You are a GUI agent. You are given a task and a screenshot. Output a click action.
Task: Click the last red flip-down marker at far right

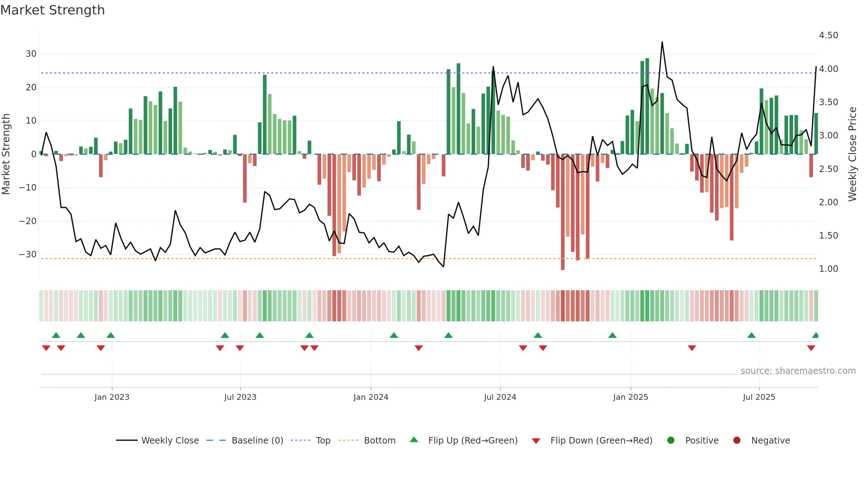(x=811, y=348)
